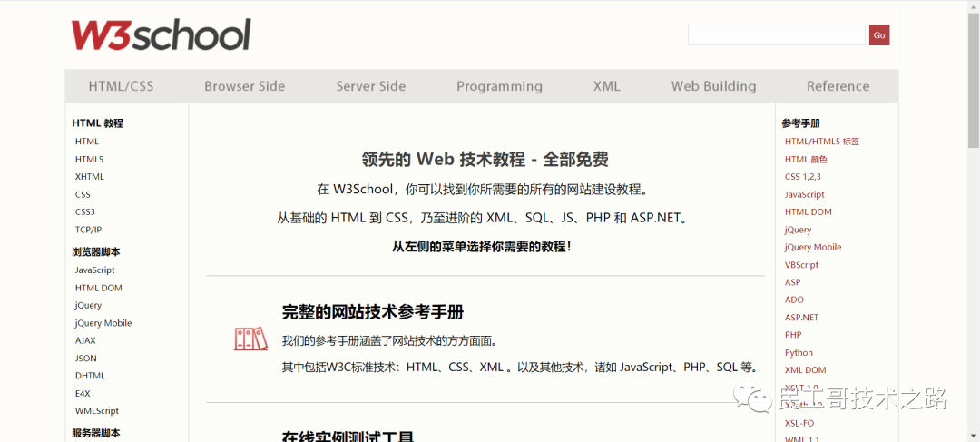Screen dimensions: 980x442
Task: Open HTML/HTML5 标签 reference link
Action: coord(822,142)
